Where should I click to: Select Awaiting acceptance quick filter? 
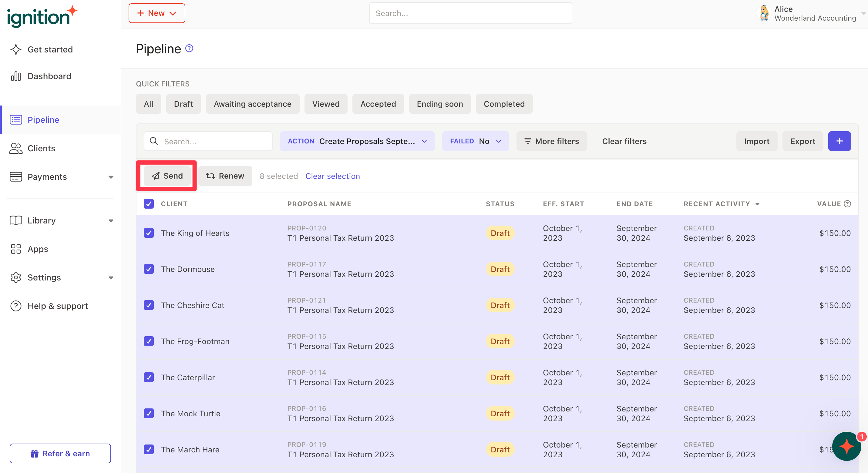[x=252, y=104]
